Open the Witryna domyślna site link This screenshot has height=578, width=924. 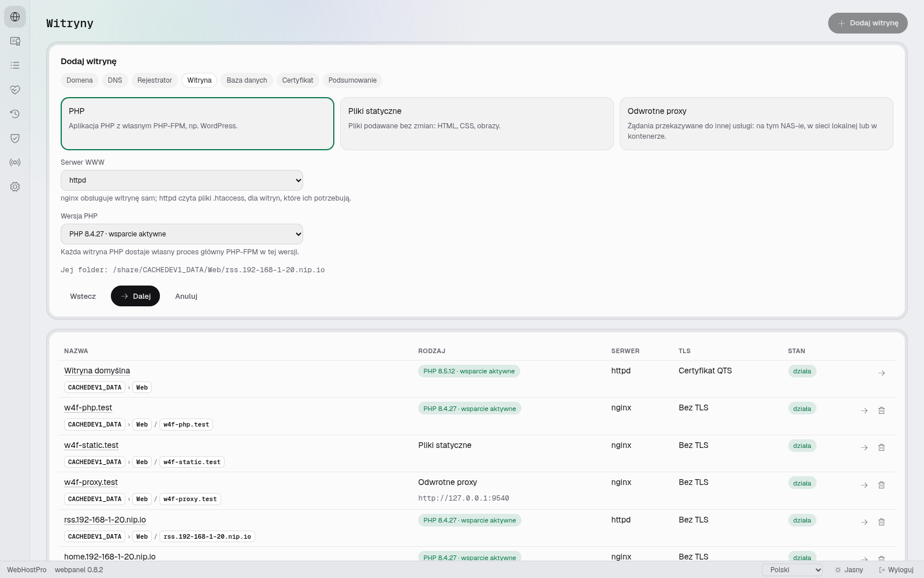tap(97, 370)
